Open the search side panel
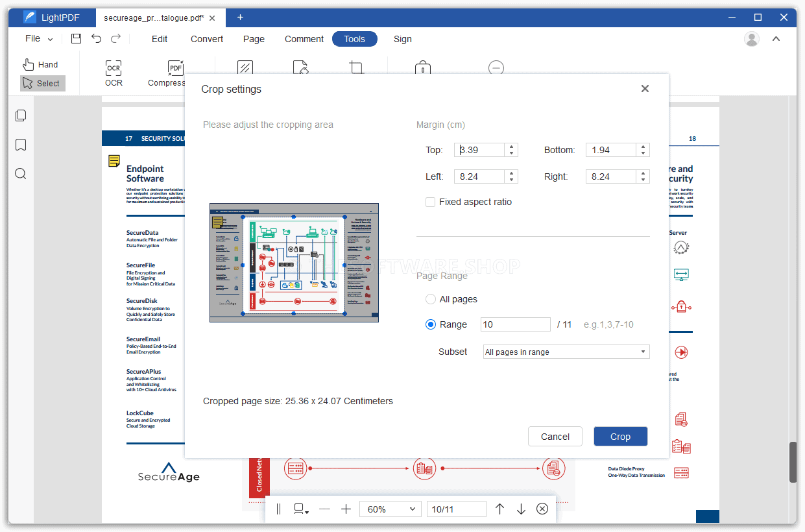805x532 pixels. click(x=21, y=173)
